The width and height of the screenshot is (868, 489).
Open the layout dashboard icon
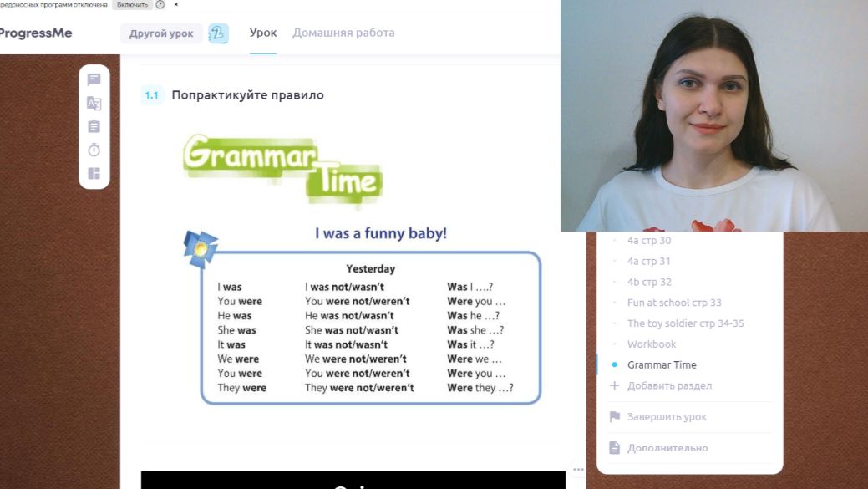click(x=94, y=173)
